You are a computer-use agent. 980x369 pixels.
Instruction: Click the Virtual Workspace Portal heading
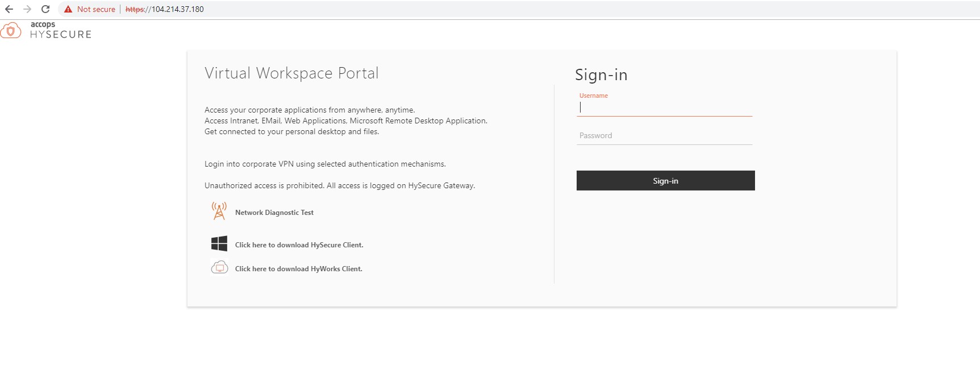(x=291, y=73)
